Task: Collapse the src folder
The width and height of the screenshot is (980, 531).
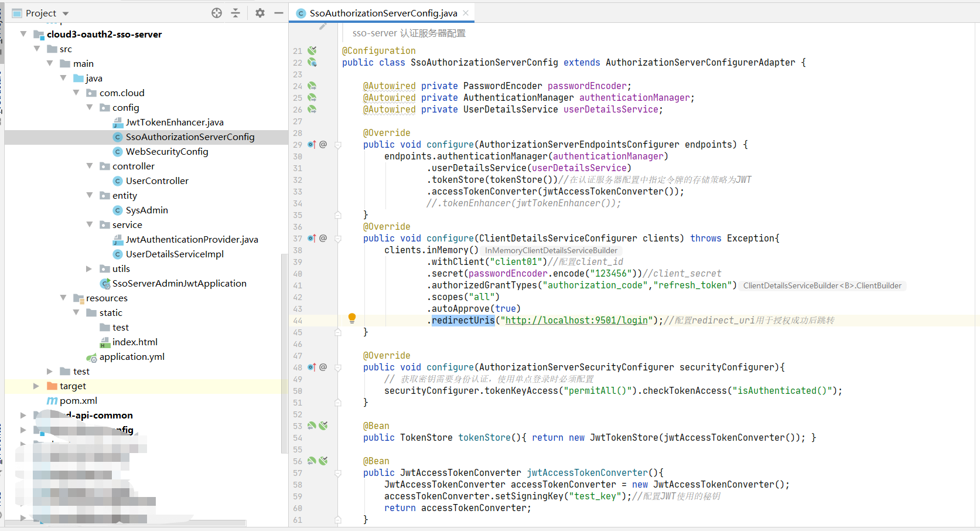Action: (x=37, y=49)
